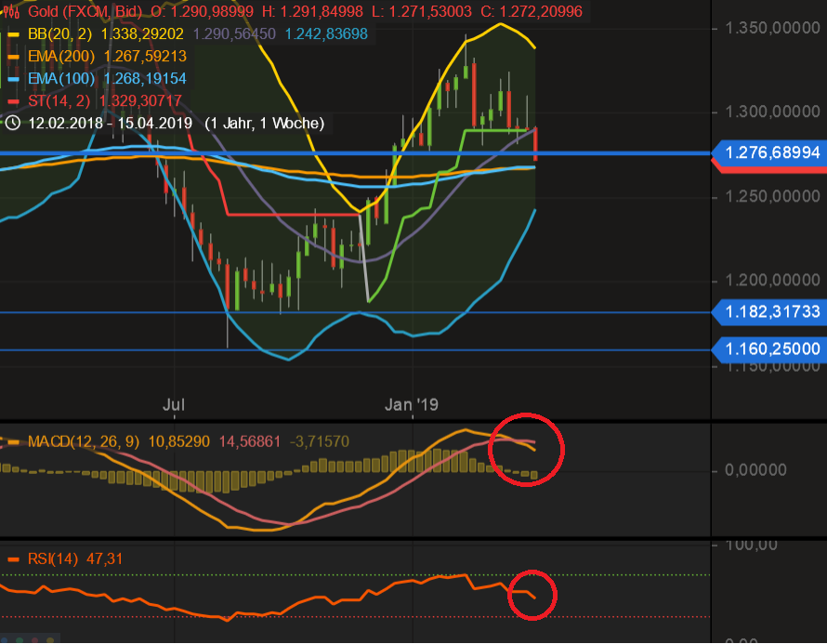
Task: Click the clock icon beside the date range
Action: pos(12,123)
